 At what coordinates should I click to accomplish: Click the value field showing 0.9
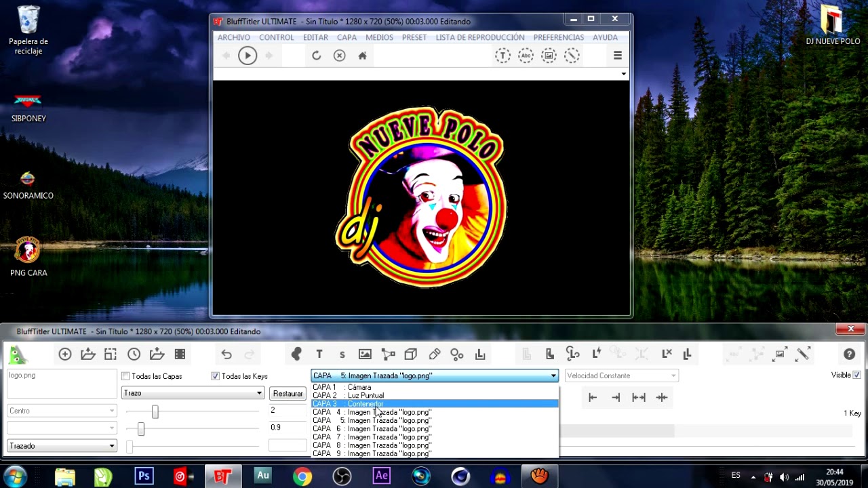click(x=288, y=428)
